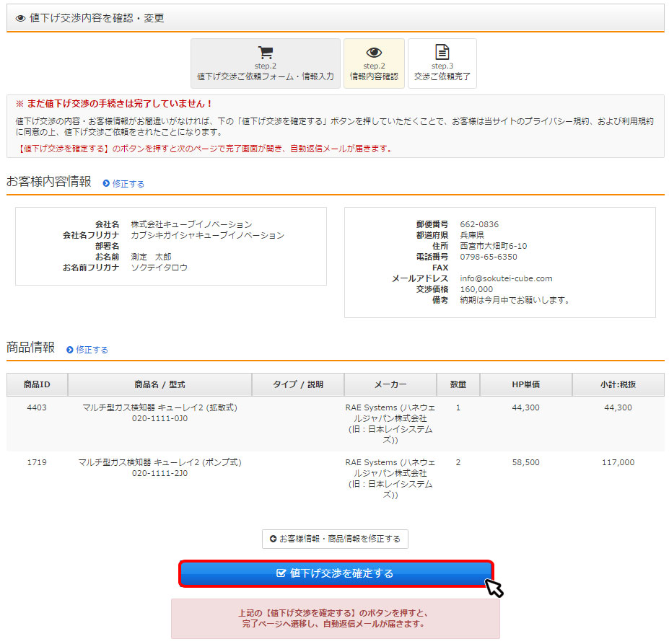
Task: Click the name 測定 太郎
Action: pos(151,257)
